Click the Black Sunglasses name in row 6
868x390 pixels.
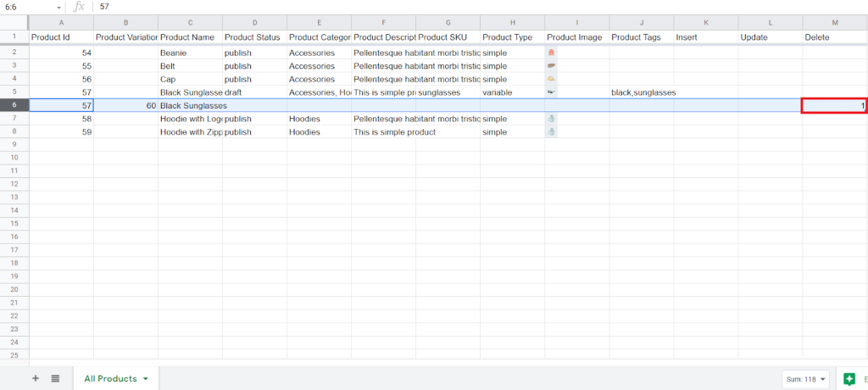tap(193, 105)
